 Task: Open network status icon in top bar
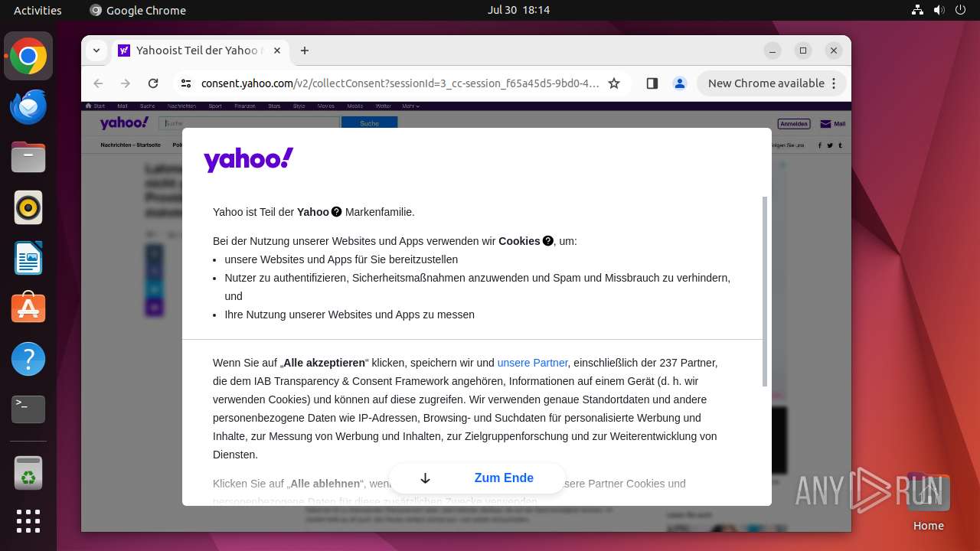tap(918, 10)
